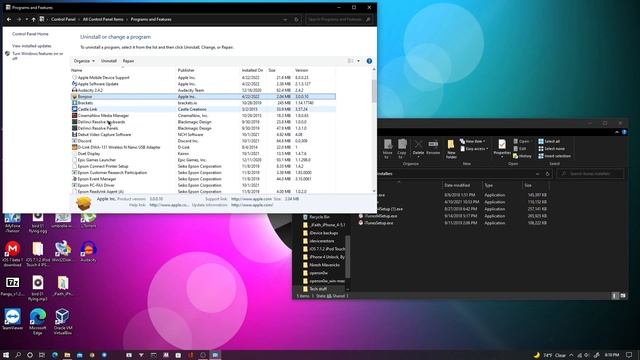Click Rename in File Explorer ribbon

pos(433,148)
